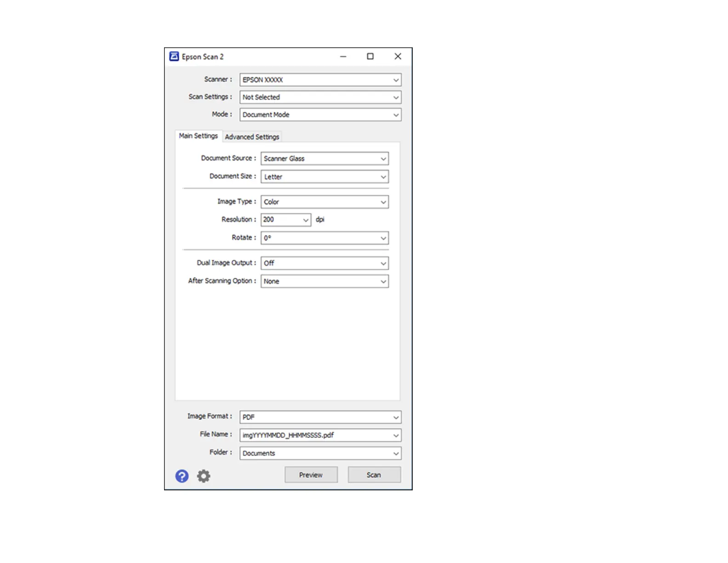Switch to the Advanced Settings tab
The height and width of the screenshot is (563, 728).
click(x=252, y=137)
